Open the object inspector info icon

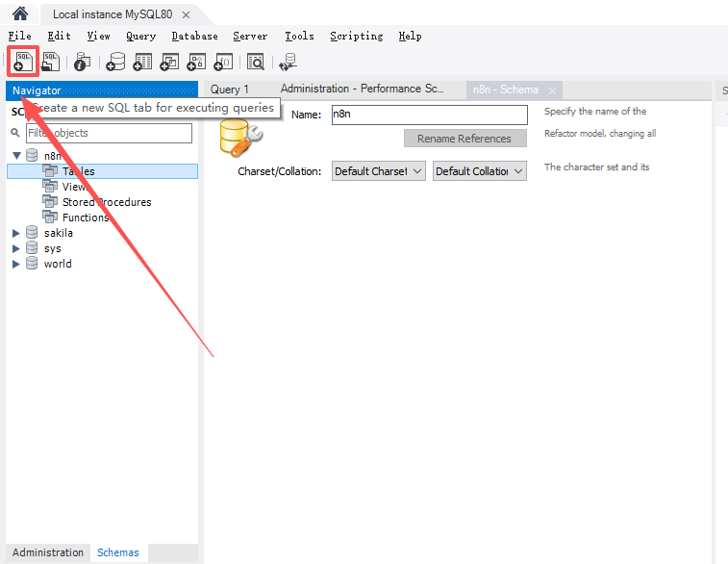point(82,62)
